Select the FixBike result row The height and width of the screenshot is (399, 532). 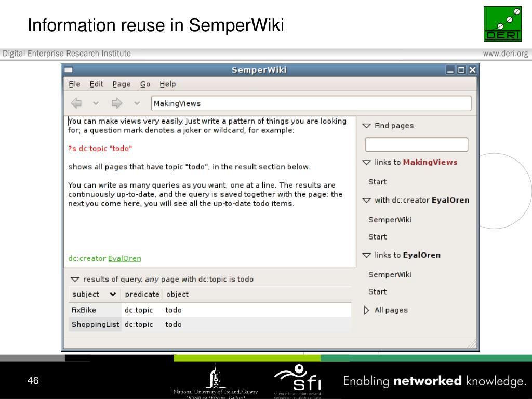click(x=210, y=310)
